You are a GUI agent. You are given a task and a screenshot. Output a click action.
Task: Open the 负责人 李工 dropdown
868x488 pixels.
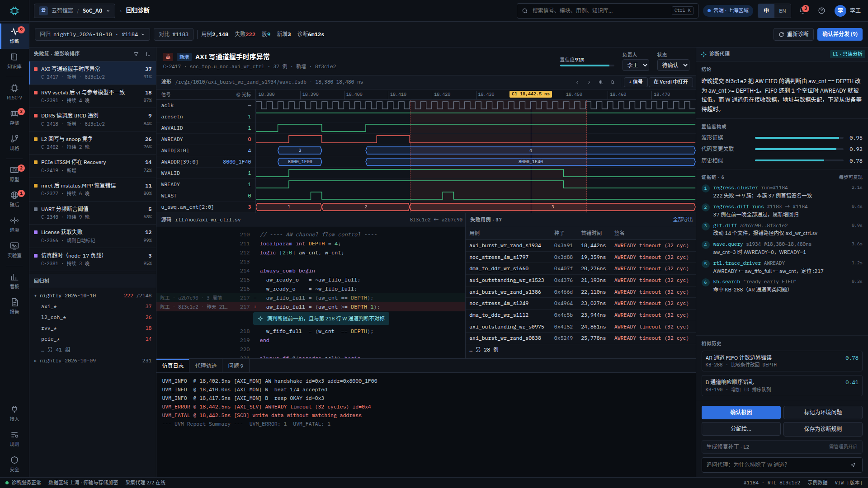coord(636,65)
